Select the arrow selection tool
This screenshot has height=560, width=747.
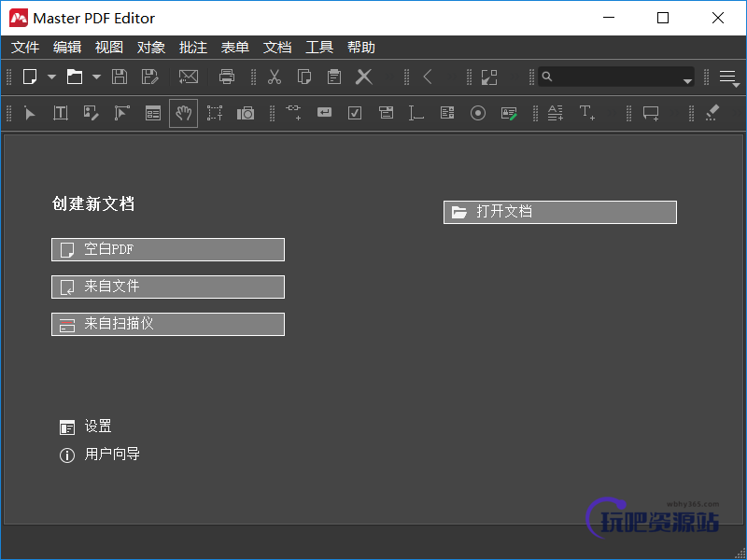pyautogui.click(x=30, y=113)
